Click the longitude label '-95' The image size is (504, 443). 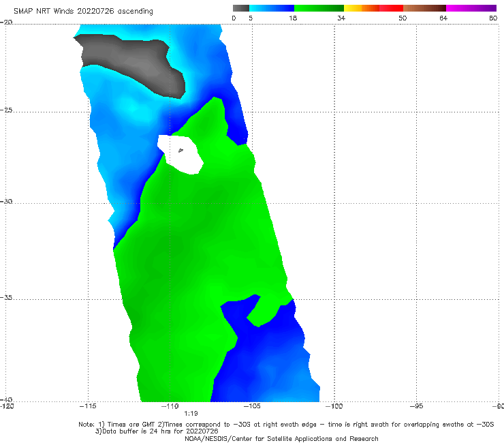pyautogui.click(x=416, y=406)
